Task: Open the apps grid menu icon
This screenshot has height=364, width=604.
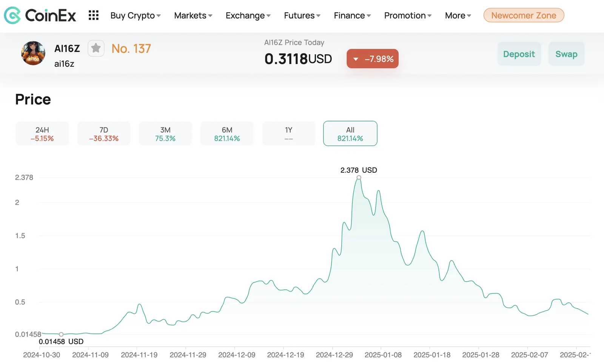Action: tap(94, 15)
